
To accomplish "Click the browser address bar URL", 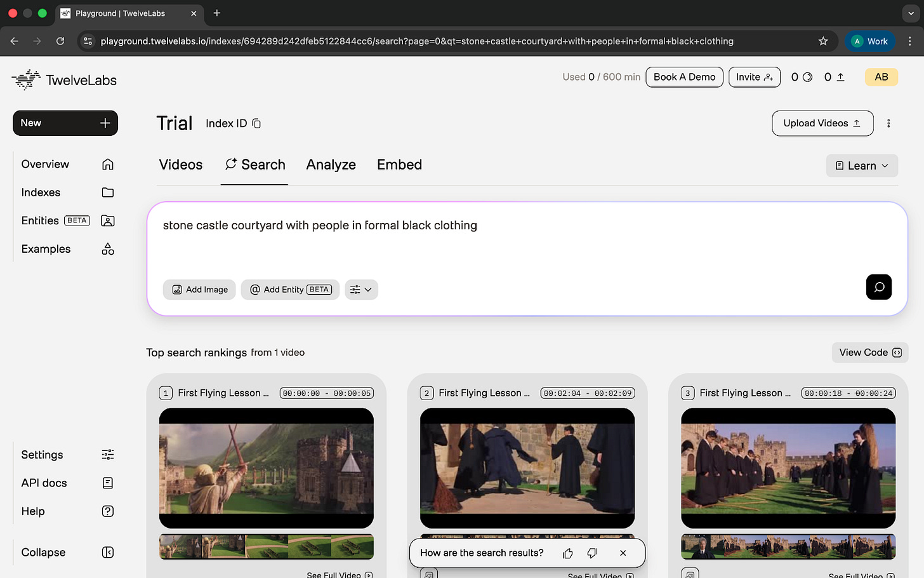I will [417, 41].
